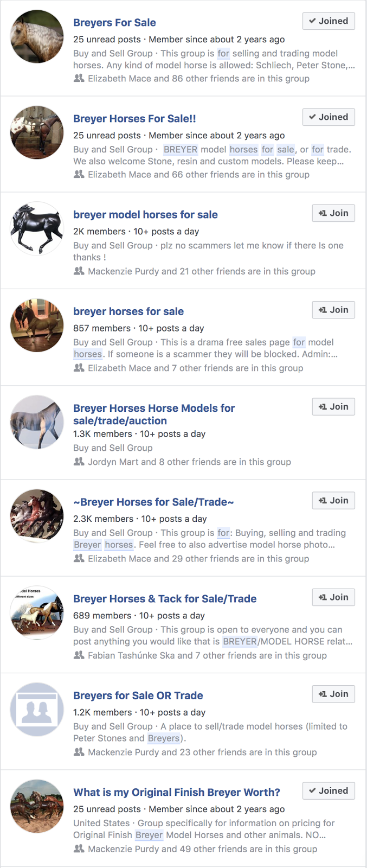Click the default placeholder group avatar
367x868 pixels.
click(37, 709)
